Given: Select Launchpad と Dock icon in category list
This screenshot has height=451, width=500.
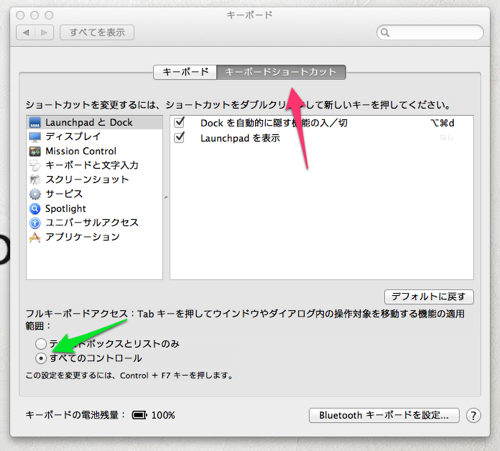Looking at the screenshot, I should coord(35,123).
